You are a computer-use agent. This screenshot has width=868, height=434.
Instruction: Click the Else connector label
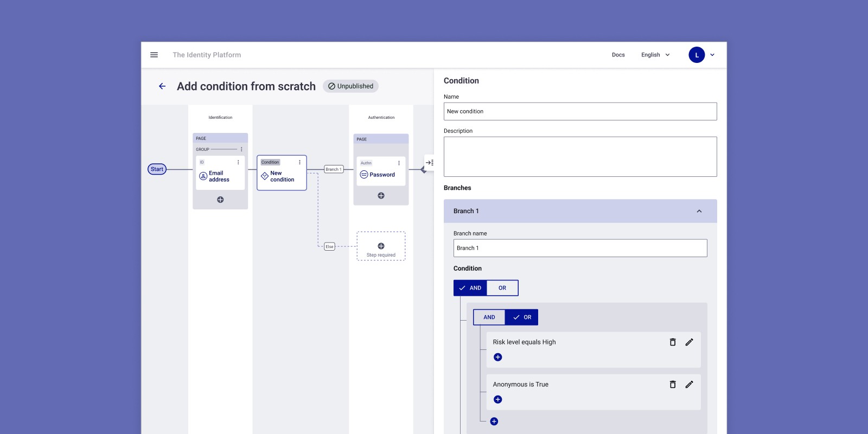click(x=329, y=247)
